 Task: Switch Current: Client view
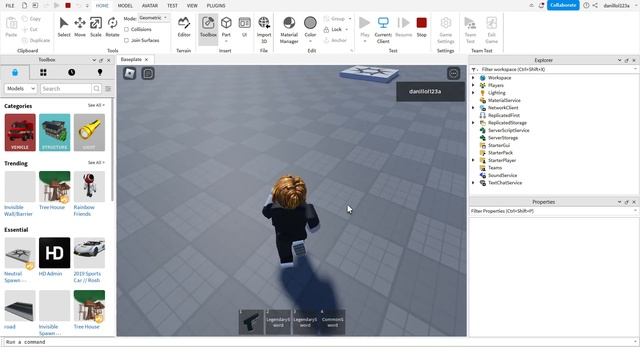pos(383,29)
